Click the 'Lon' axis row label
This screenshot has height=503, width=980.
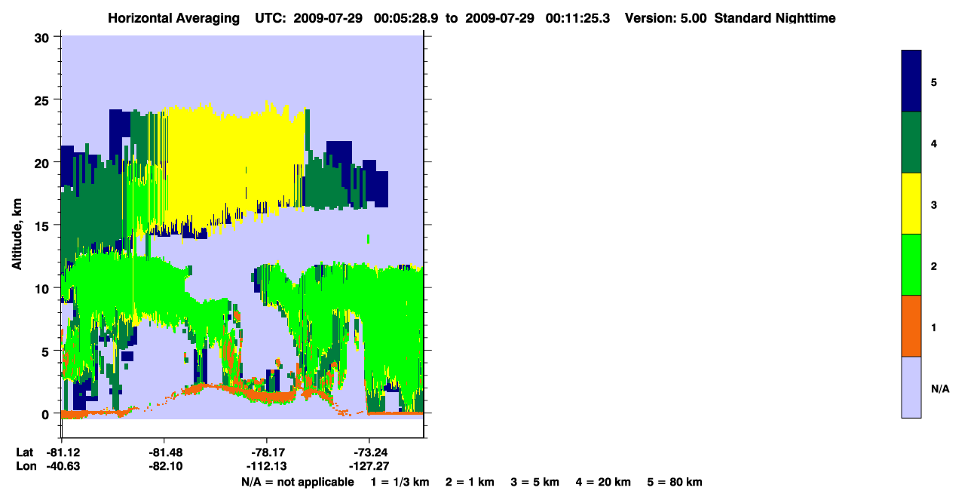(26, 466)
